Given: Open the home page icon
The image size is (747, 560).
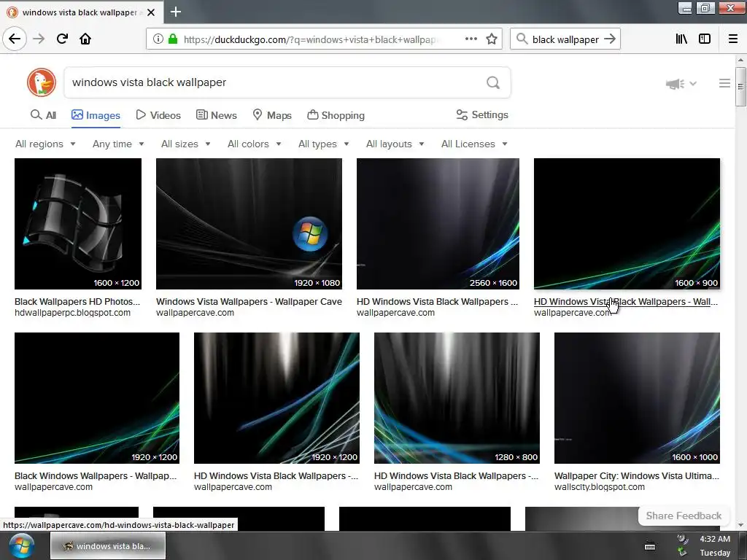Looking at the screenshot, I should point(85,39).
